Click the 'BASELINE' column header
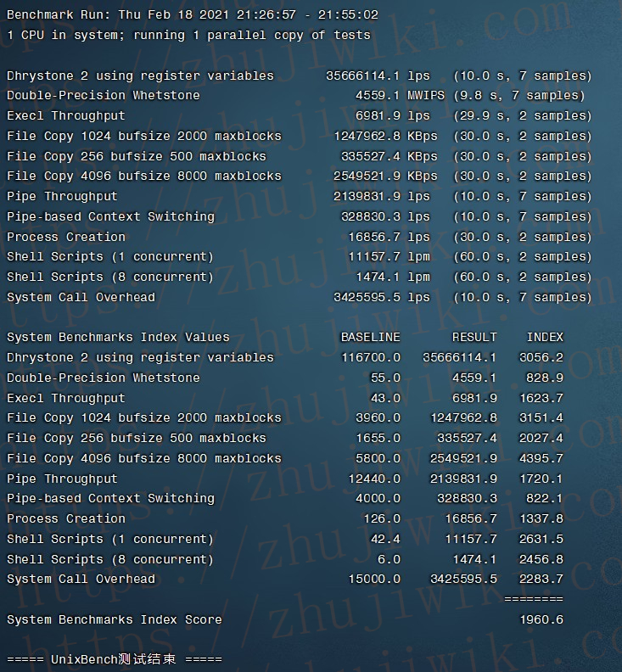622x672 pixels. pos(370,337)
